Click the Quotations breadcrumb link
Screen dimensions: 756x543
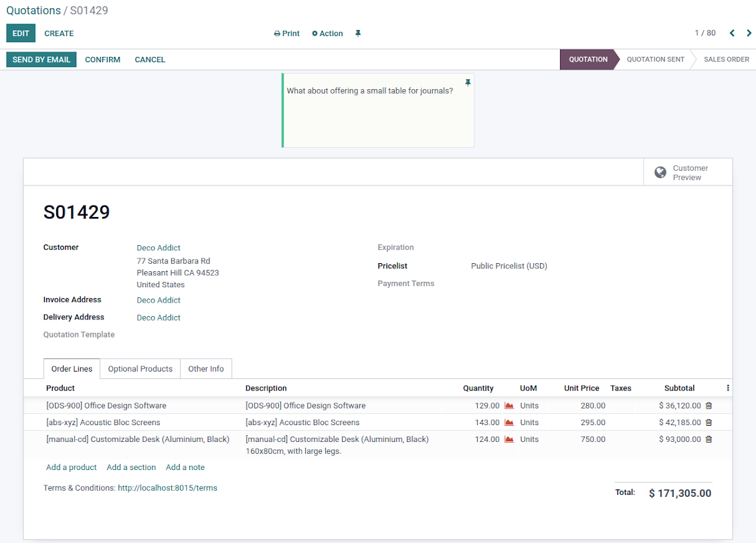33,11
